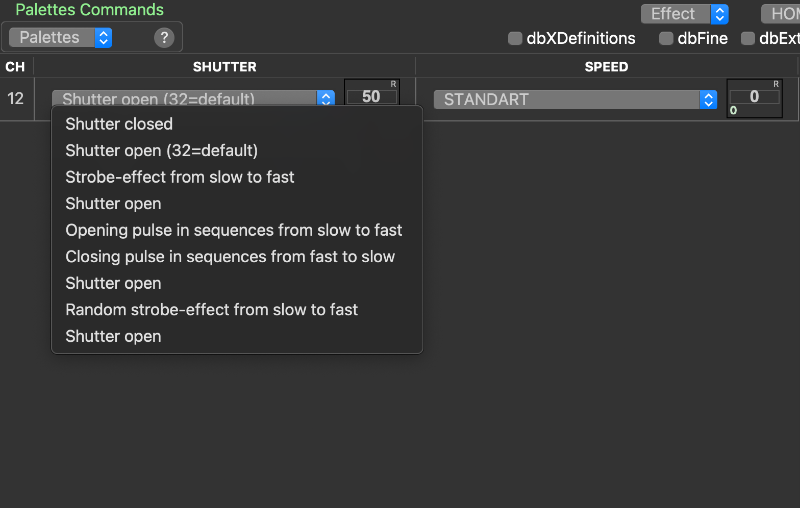Screen dimensions: 800x508
Task: Click the SHUTTER column header
Action: click(x=224, y=67)
